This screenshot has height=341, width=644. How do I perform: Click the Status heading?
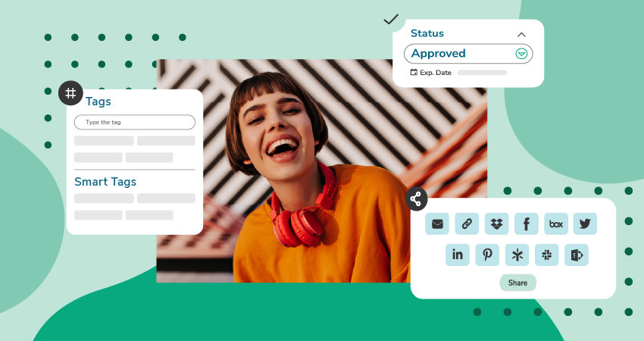(x=427, y=33)
